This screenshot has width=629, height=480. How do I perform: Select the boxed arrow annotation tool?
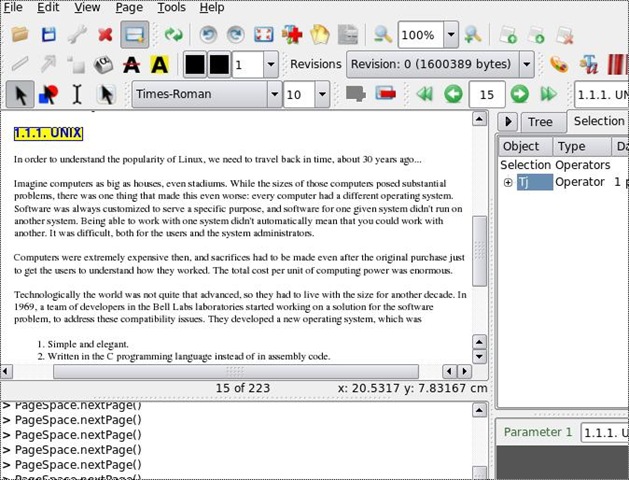click(106, 95)
